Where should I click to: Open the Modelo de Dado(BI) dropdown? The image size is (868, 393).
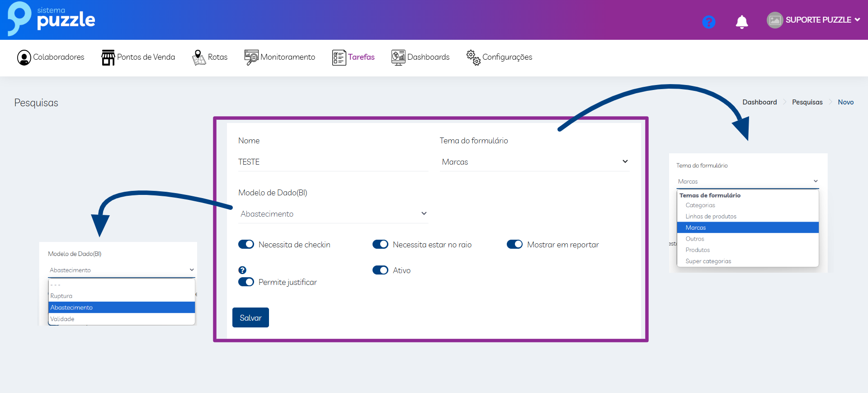[333, 214]
